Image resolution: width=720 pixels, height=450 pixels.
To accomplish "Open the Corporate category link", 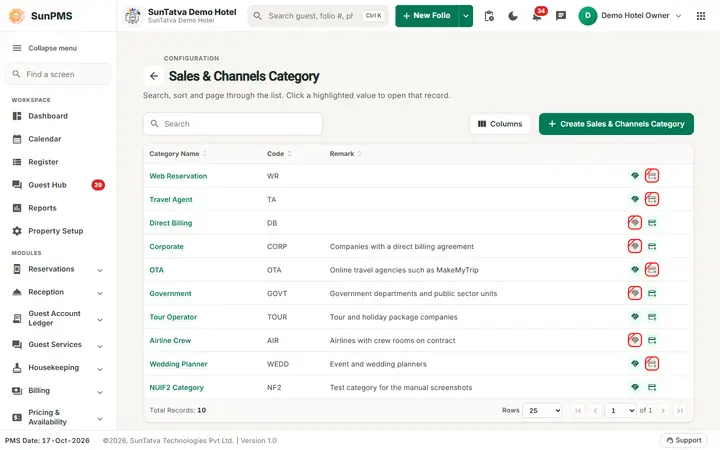I will point(166,247).
